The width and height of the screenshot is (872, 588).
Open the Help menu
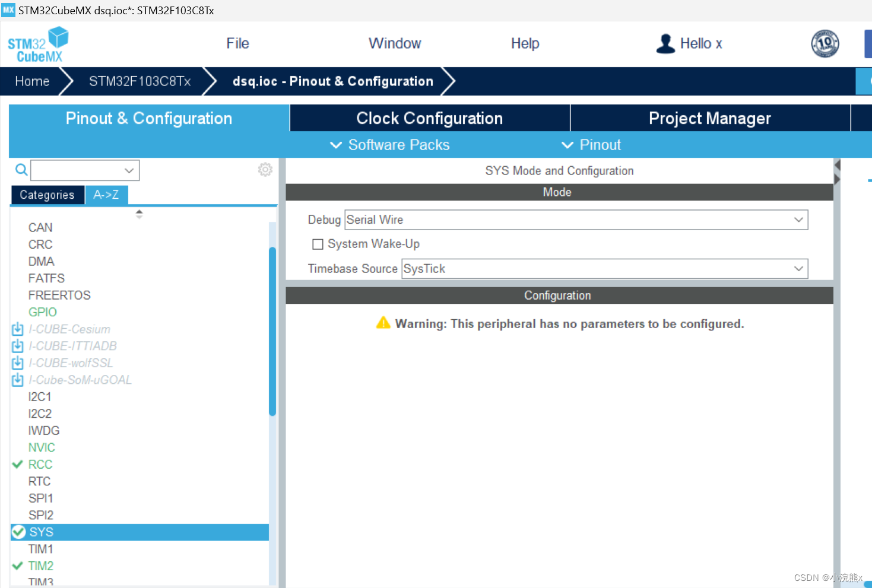coord(525,43)
